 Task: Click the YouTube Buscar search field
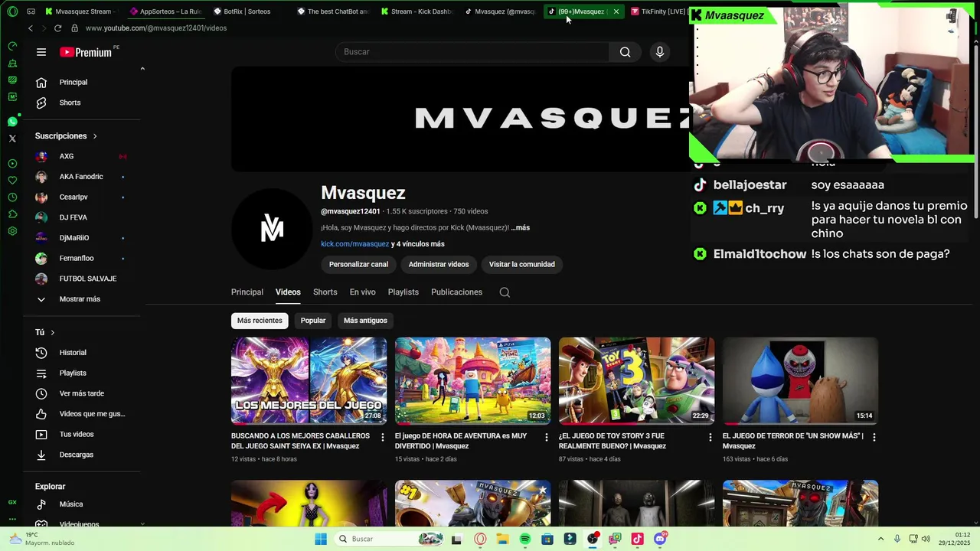472,52
